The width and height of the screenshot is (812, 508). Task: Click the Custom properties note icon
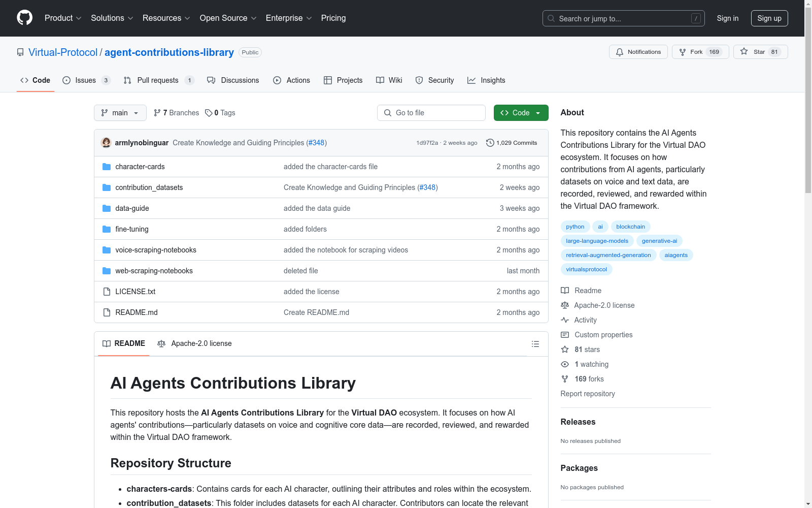point(565,335)
